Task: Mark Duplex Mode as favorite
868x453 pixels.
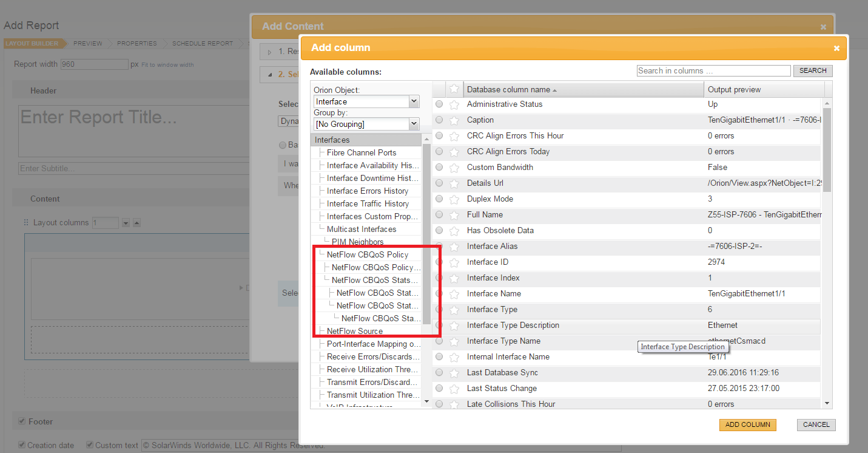Action: coord(454,199)
